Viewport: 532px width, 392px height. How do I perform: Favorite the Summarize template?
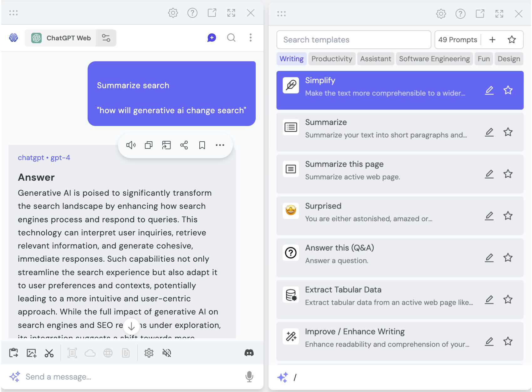click(508, 132)
